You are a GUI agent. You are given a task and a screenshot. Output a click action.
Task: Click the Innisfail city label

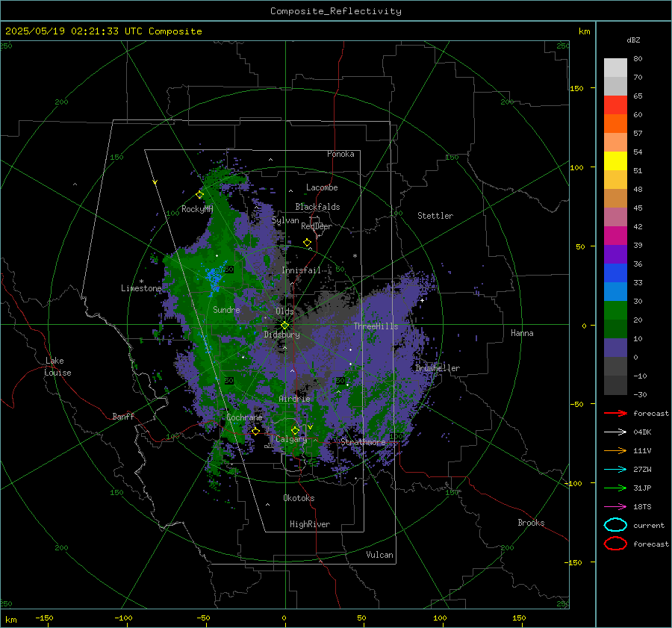click(301, 270)
